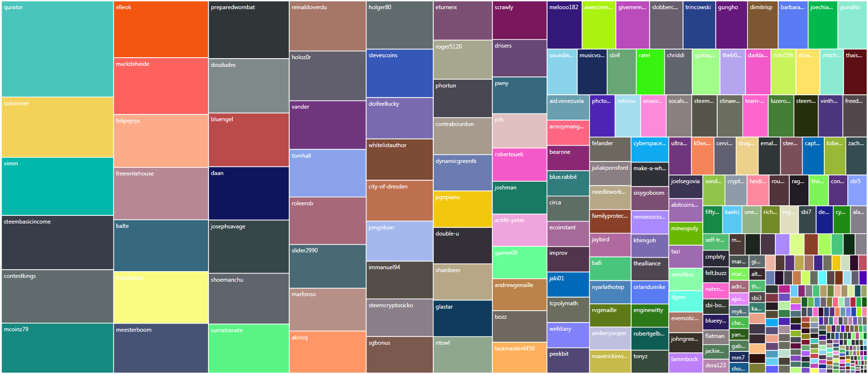Select the aid.venezuela cell
The width and height of the screenshot is (868, 374).
(568, 108)
